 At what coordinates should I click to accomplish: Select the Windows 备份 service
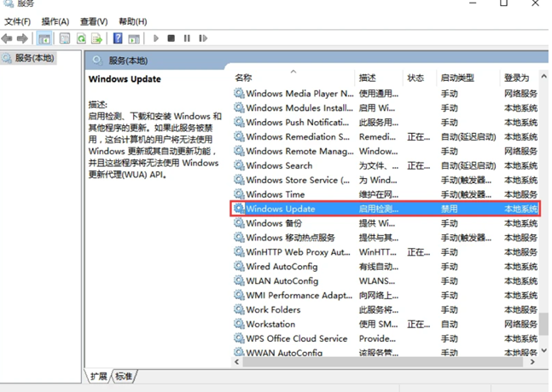pos(386,223)
